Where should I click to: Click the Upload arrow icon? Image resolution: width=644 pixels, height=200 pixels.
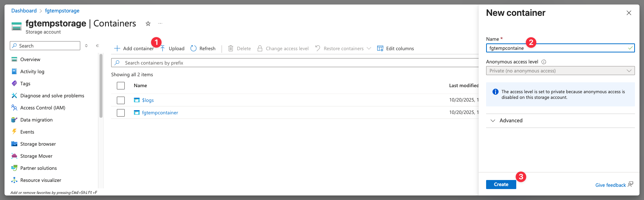pos(163,48)
